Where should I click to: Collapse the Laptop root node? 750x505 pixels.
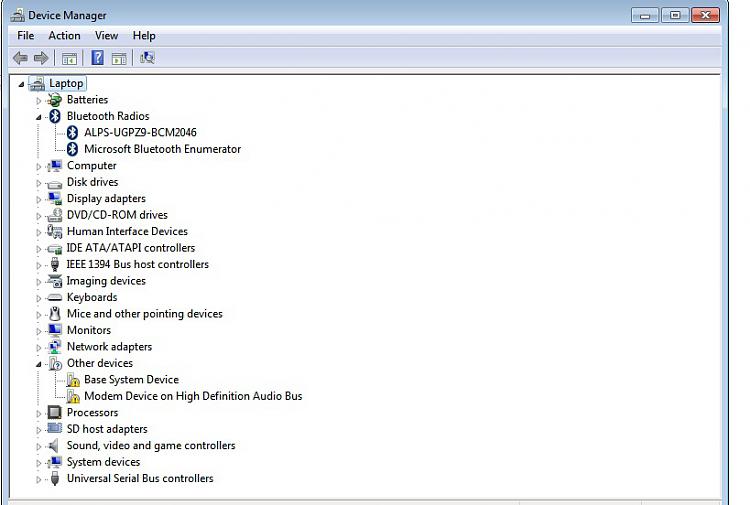[21, 85]
